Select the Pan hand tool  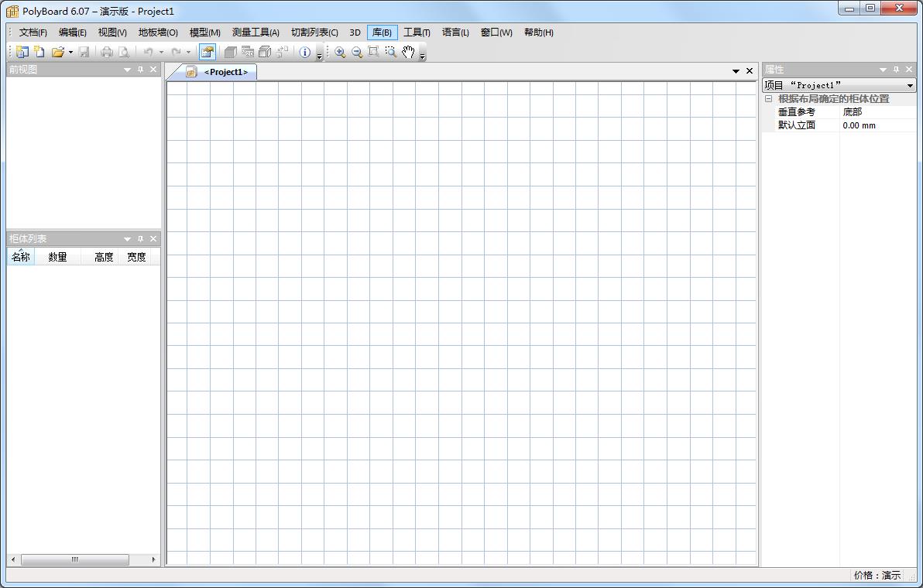(x=408, y=52)
